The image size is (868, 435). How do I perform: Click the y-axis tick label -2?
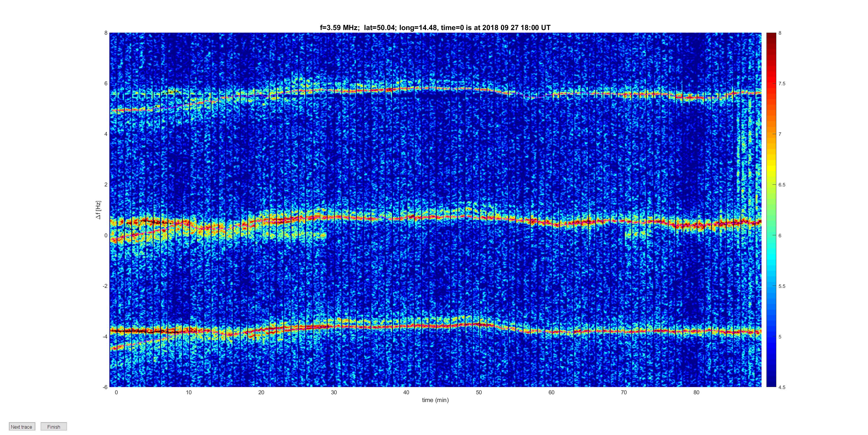pos(105,286)
